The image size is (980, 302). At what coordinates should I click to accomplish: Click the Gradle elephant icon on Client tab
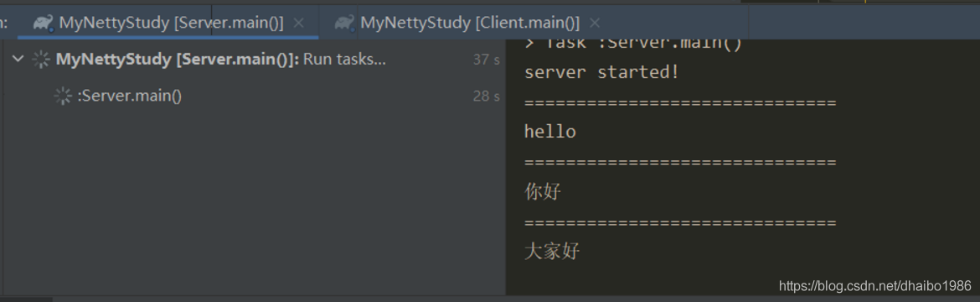[344, 23]
